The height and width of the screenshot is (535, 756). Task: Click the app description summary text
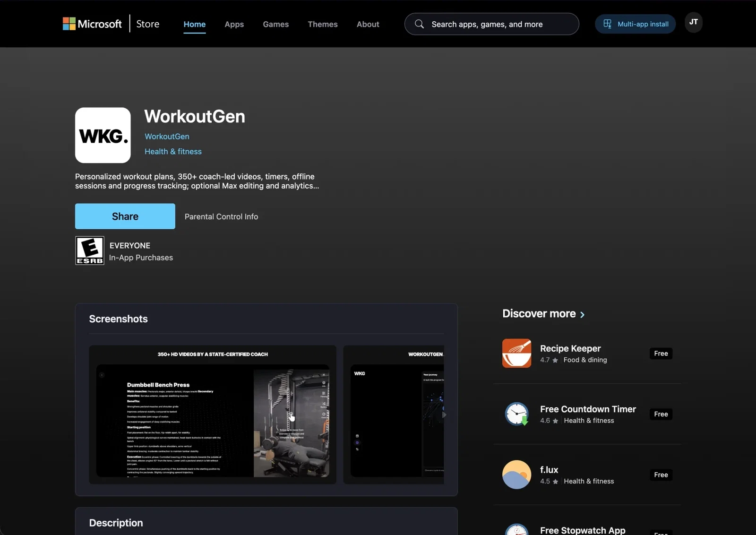[197, 181]
